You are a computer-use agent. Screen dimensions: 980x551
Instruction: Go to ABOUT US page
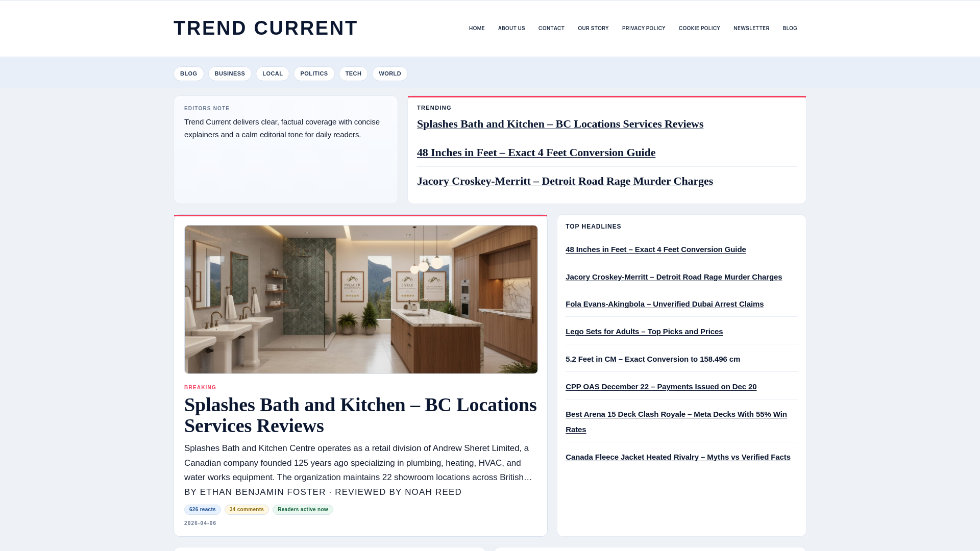[x=511, y=29]
